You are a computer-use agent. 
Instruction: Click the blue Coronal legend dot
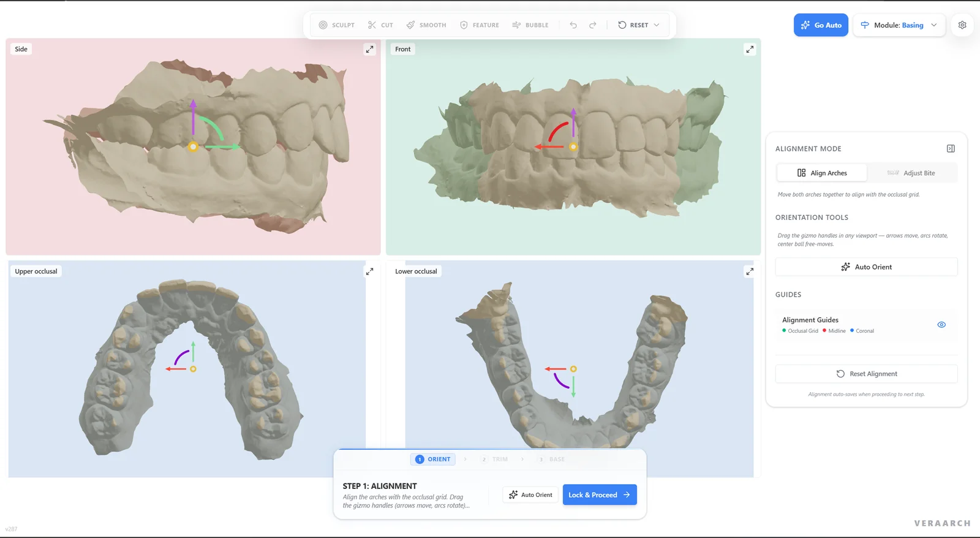point(852,330)
